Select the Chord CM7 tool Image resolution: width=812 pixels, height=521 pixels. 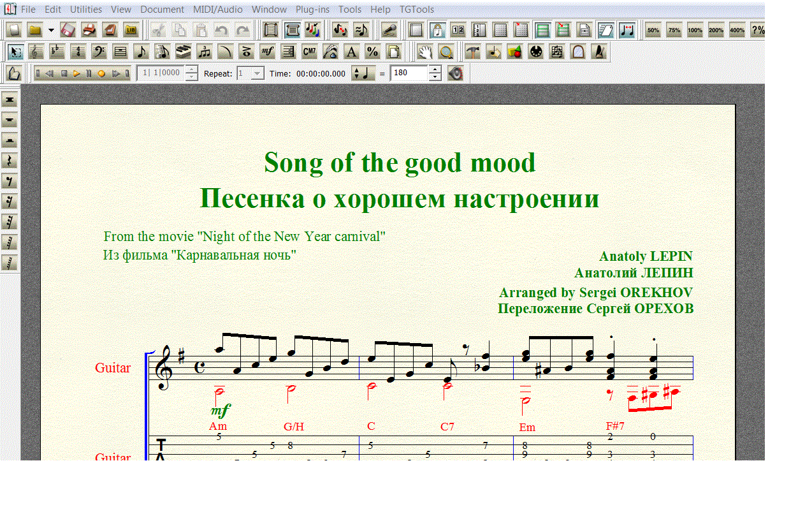[x=309, y=52]
